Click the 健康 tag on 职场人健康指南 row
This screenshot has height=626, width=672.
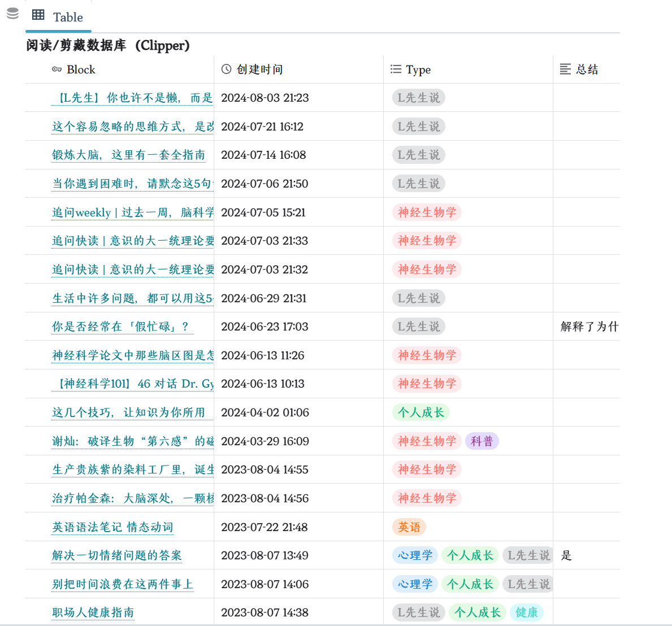point(526,612)
